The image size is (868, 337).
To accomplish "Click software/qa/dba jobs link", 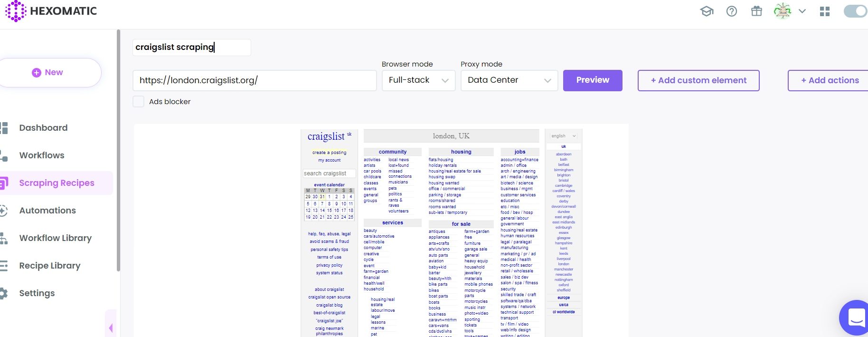I will click(516, 301).
